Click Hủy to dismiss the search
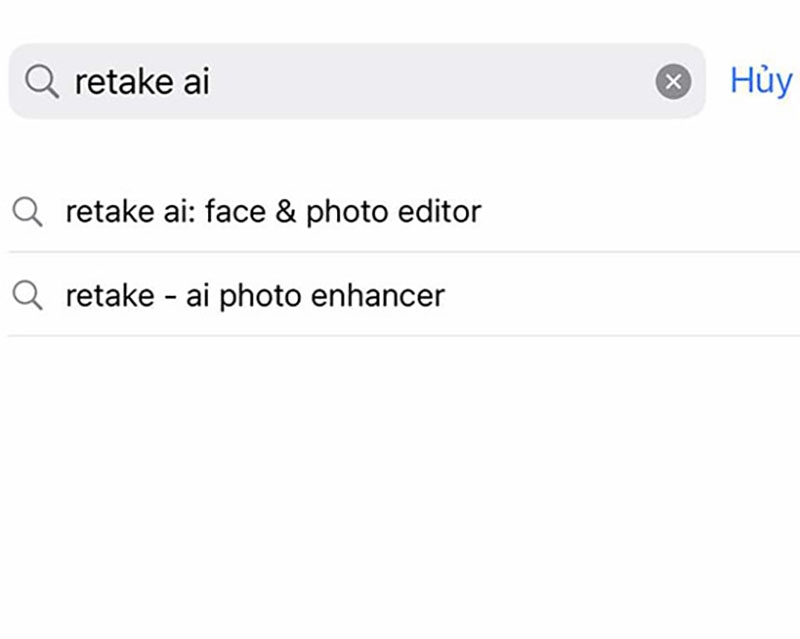The width and height of the screenshot is (800, 639). [762, 80]
